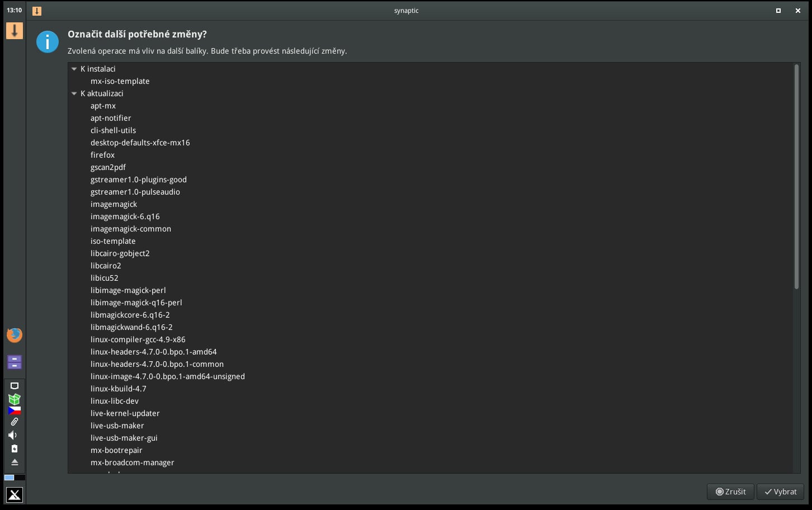The height and width of the screenshot is (510, 812).
Task: Select linux-libc-dev row
Action: pos(430,401)
